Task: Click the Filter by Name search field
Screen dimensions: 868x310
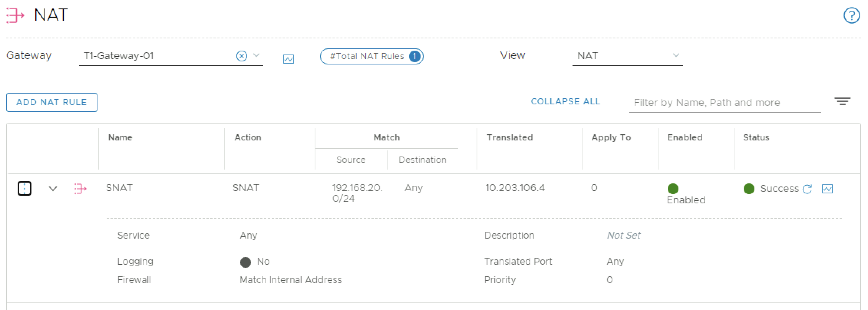Action: click(x=724, y=103)
